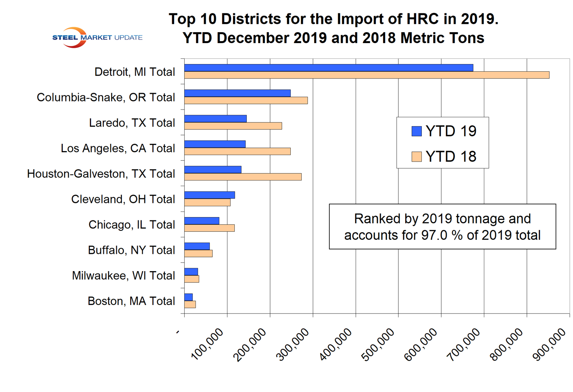This screenshot has width=573, height=392.
Task: Click the Laredo, TX Total label
Action: click(x=132, y=123)
